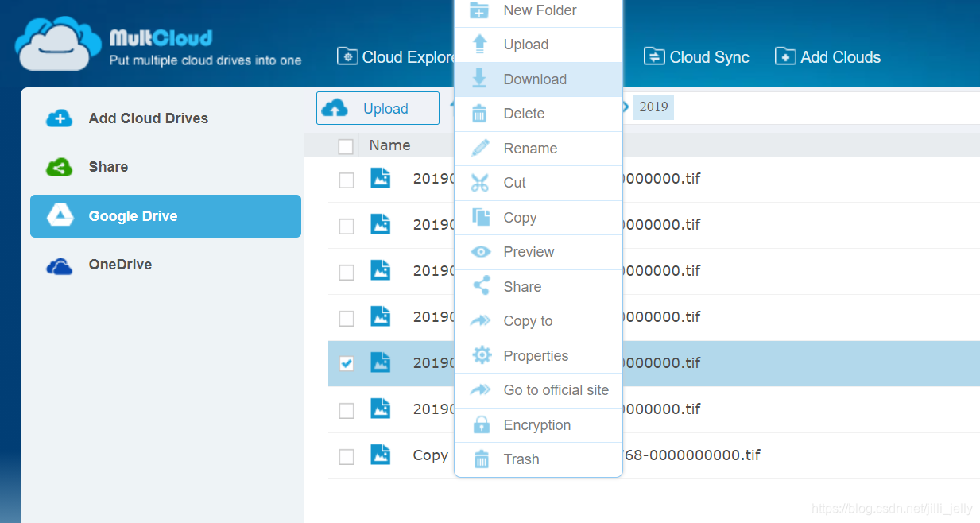
Task: Click the Cut scissors icon
Action: pos(479,183)
